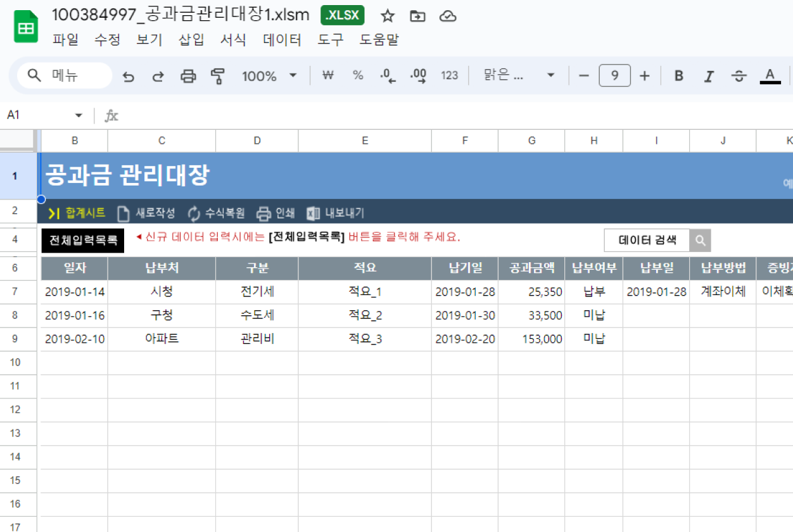793x532 pixels.
Task: Decrease font size with minus
Action: pyautogui.click(x=584, y=76)
